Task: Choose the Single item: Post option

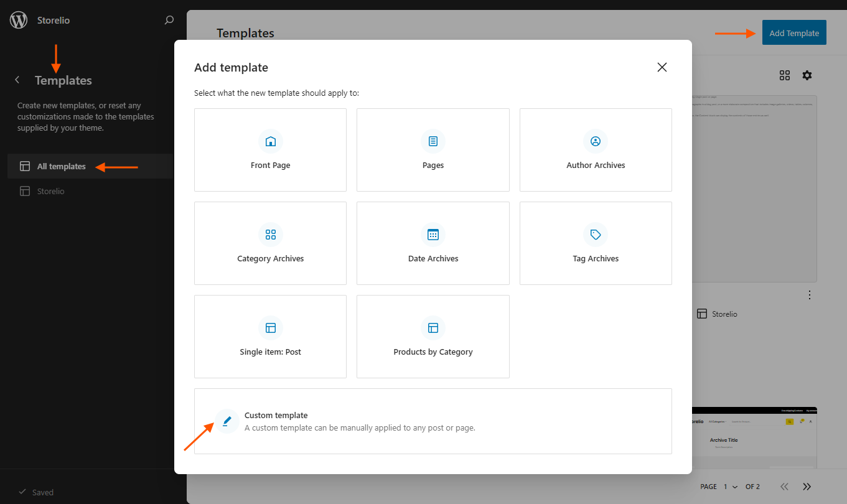Action: [270, 337]
